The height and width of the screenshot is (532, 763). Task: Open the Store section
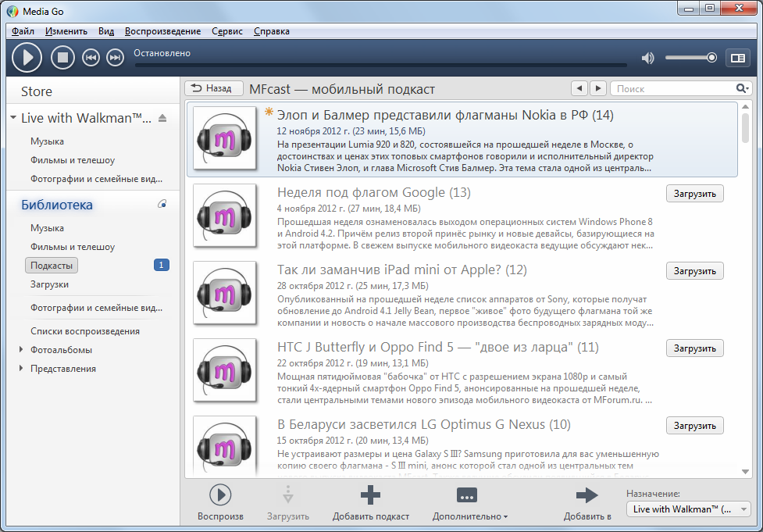click(x=37, y=91)
